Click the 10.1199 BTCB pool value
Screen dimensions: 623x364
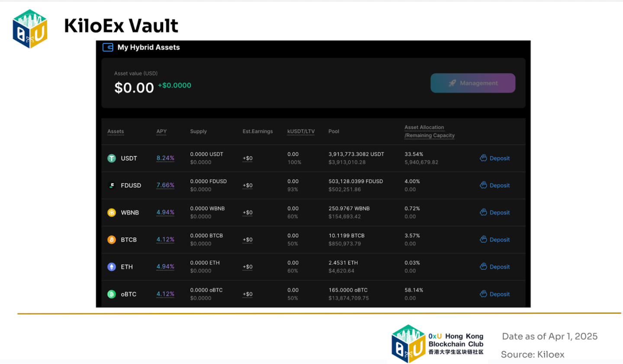[x=347, y=236]
